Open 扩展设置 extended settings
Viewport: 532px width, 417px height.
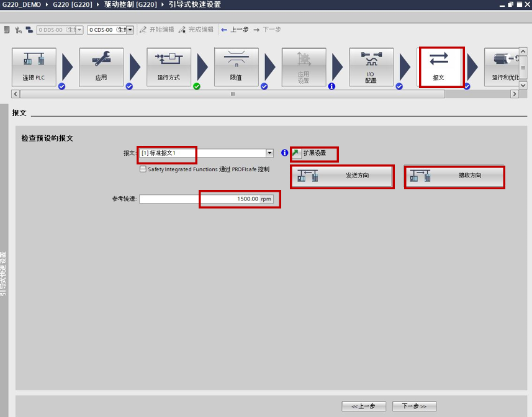coord(314,153)
